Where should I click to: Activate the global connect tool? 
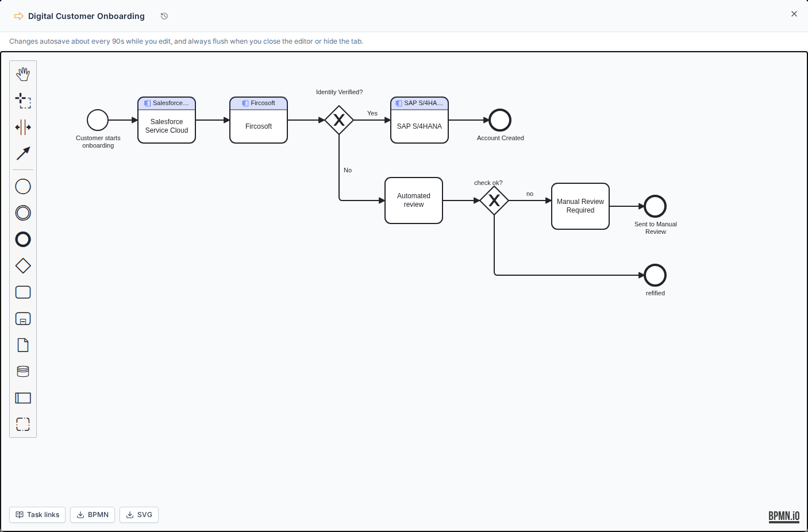23,153
